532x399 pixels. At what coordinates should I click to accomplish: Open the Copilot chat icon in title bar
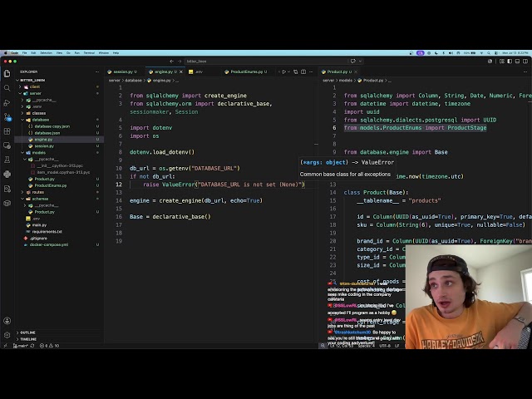[352, 62]
